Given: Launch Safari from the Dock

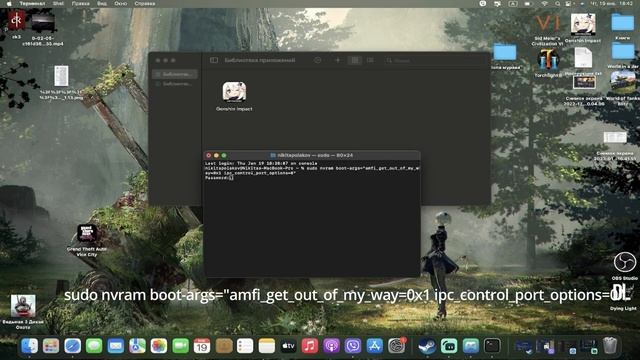Looking at the screenshot, I should click(73, 346).
